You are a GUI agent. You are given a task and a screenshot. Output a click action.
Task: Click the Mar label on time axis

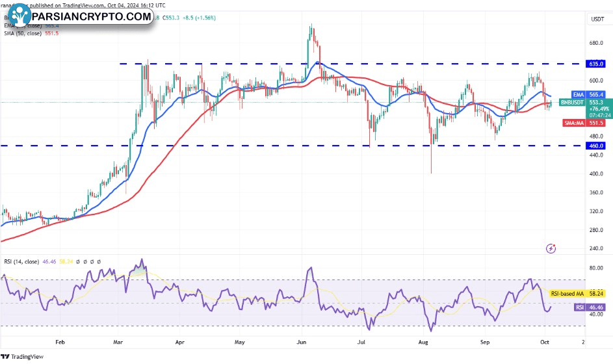tap(118, 342)
